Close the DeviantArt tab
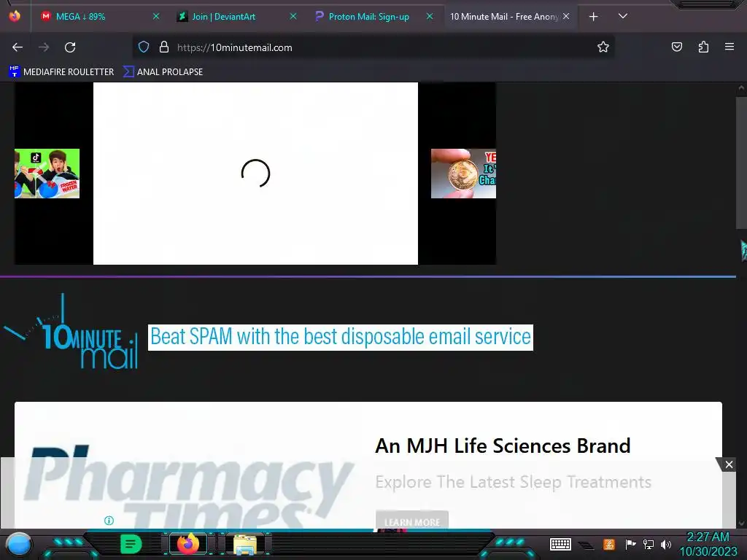The width and height of the screenshot is (747, 560). click(293, 17)
